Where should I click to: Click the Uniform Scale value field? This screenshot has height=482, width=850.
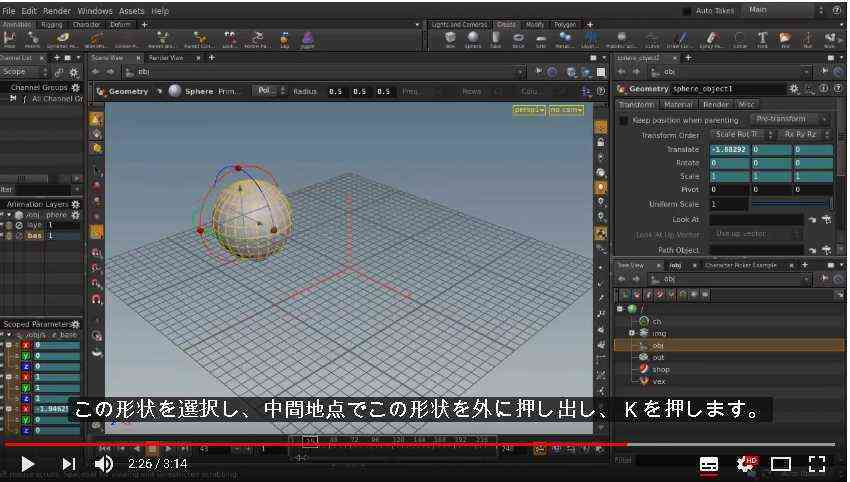[729, 204]
